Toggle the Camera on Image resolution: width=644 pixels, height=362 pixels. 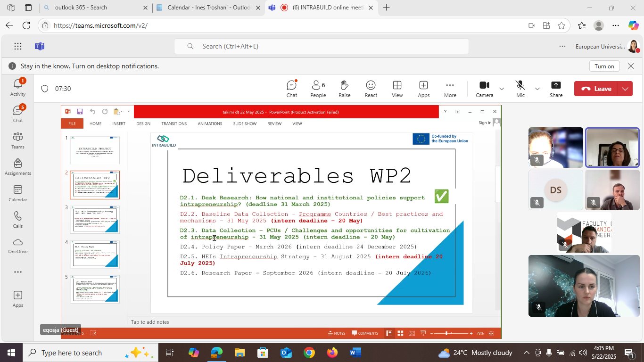pyautogui.click(x=484, y=89)
